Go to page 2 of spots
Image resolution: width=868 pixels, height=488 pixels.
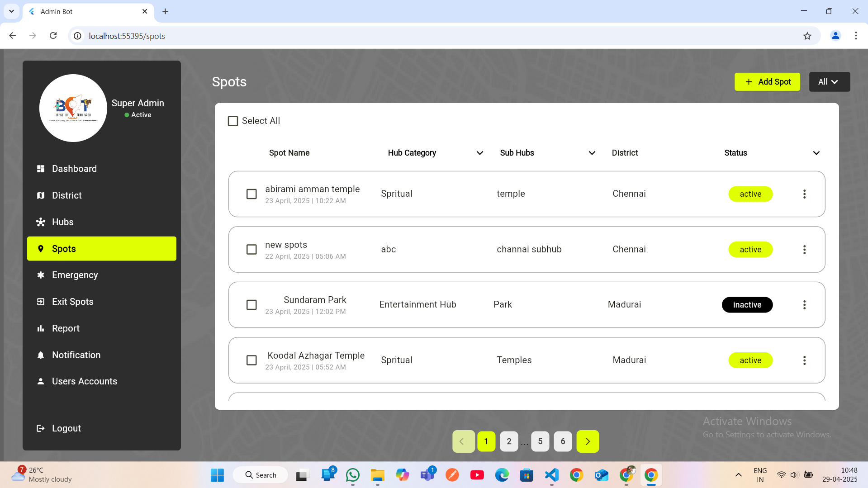tap(509, 441)
